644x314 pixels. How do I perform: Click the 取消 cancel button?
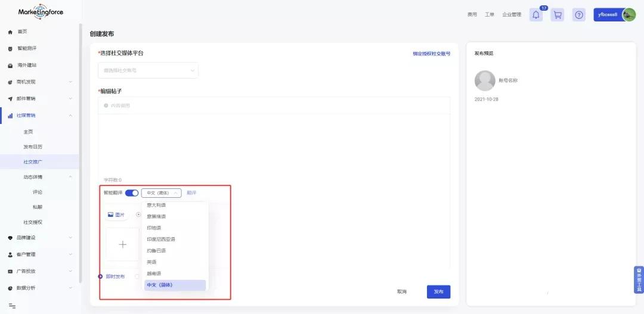tap(402, 292)
